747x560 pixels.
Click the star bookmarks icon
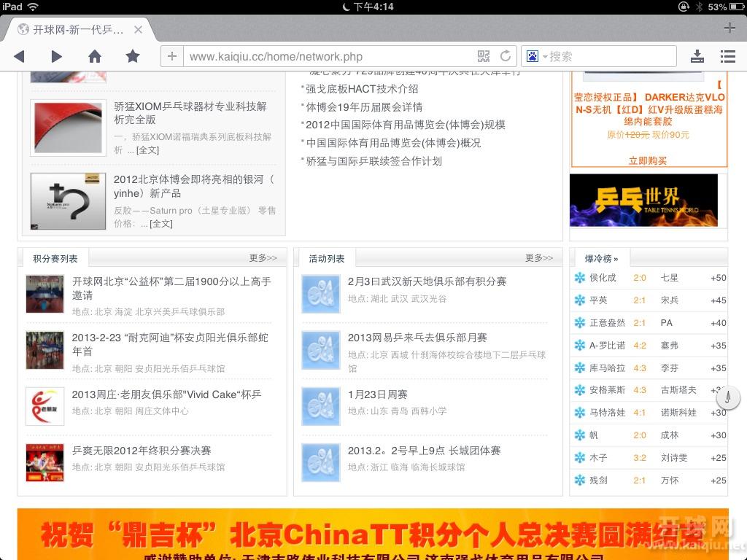click(132, 56)
